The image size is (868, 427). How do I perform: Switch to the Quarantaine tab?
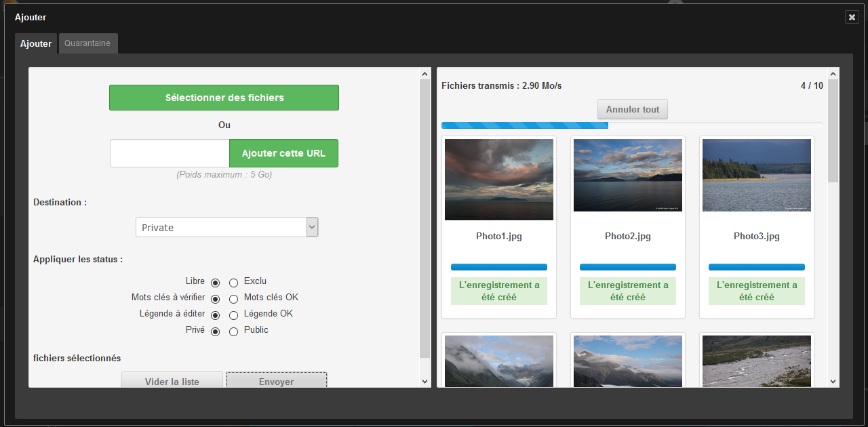click(x=87, y=43)
